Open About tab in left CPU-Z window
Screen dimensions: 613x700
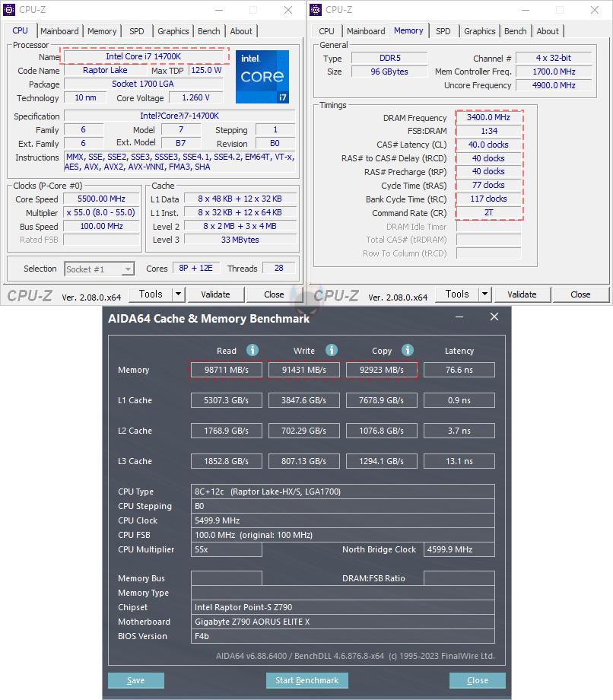[241, 31]
